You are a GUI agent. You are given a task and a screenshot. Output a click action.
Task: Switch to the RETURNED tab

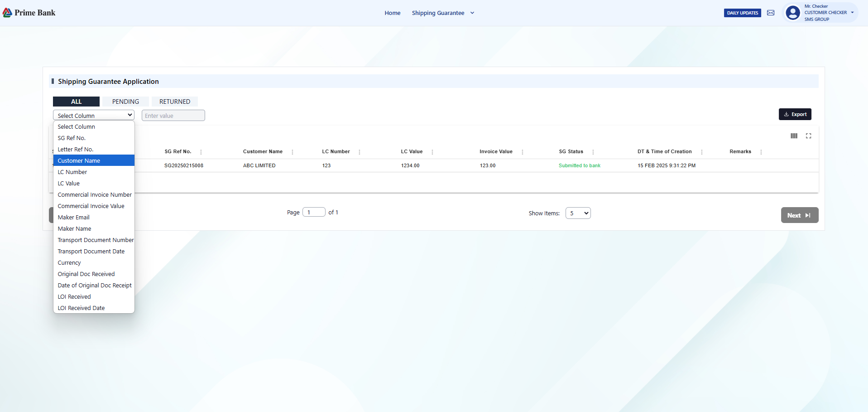click(x=175, y=102)
